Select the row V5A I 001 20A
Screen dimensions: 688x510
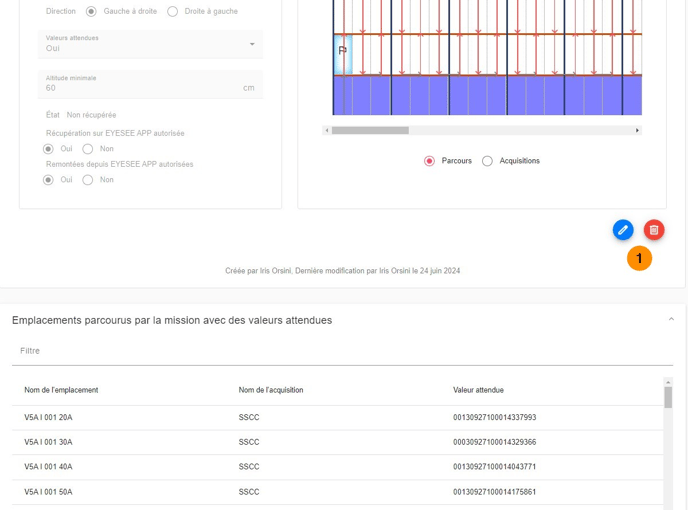tap(48, 418)
